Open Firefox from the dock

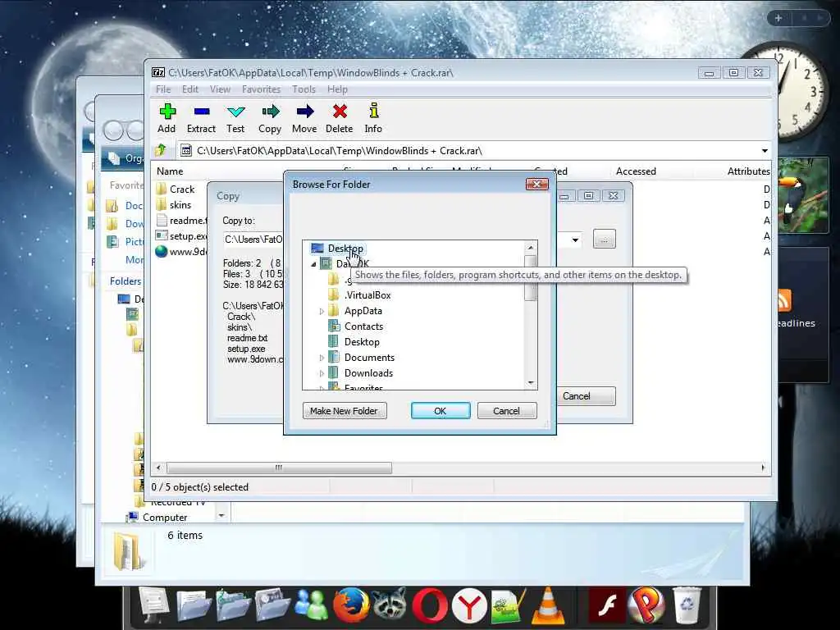[x=351, y=605]
